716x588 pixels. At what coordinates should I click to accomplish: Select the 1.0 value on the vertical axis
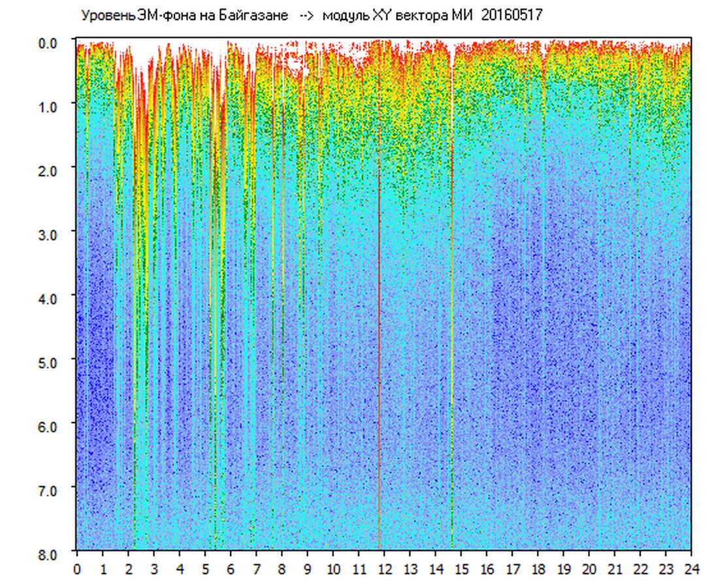click(x=50, y=106)
